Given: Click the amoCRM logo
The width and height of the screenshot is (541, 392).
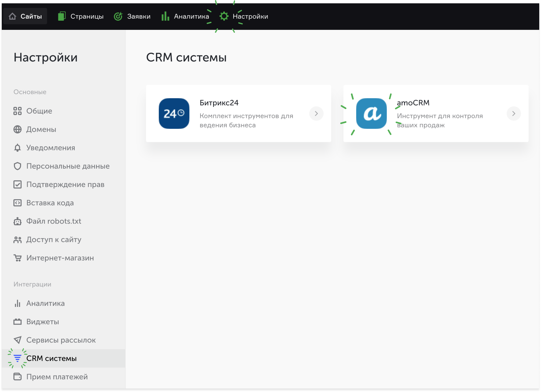Looking at the screenshot, I should coord(371,114).
